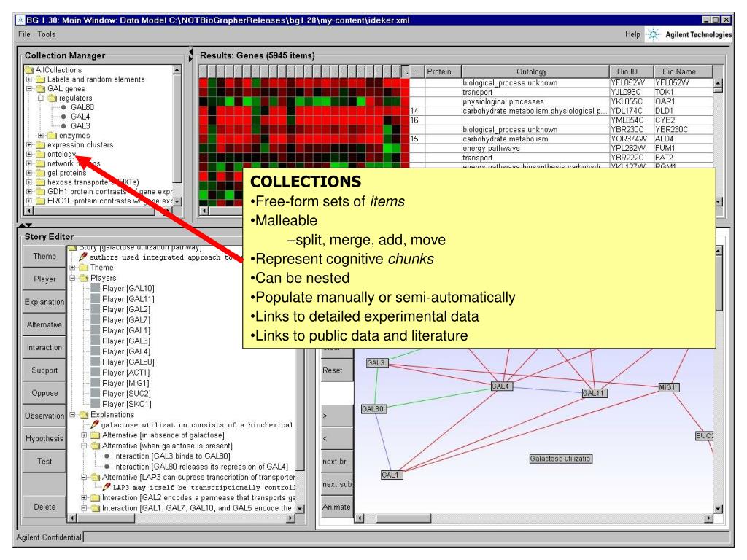Click the Animate button

[336, 507]
